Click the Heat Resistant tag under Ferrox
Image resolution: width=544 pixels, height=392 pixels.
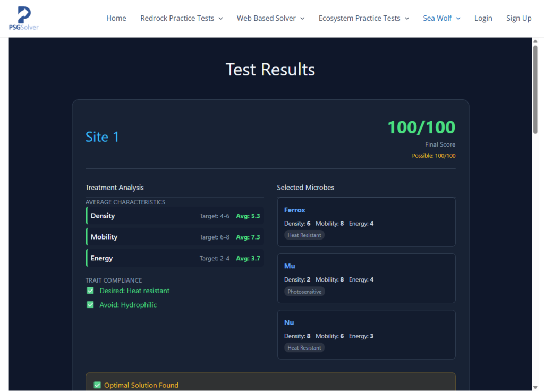[x=304, y=235]
